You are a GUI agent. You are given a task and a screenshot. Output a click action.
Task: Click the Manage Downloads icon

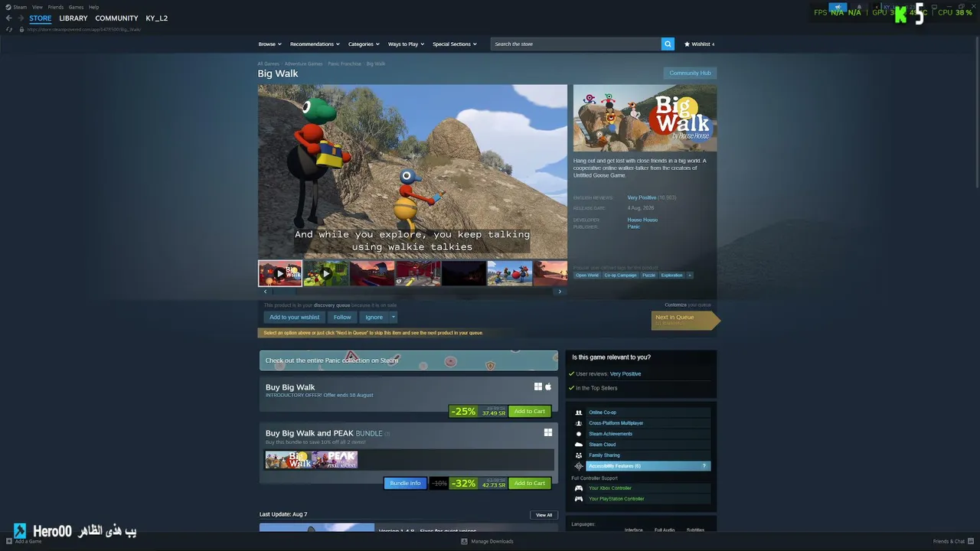(x=464, y=541)
